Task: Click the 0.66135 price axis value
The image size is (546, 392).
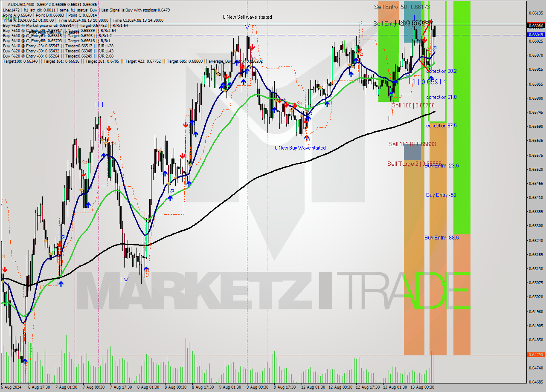Action: coord(536,13)
